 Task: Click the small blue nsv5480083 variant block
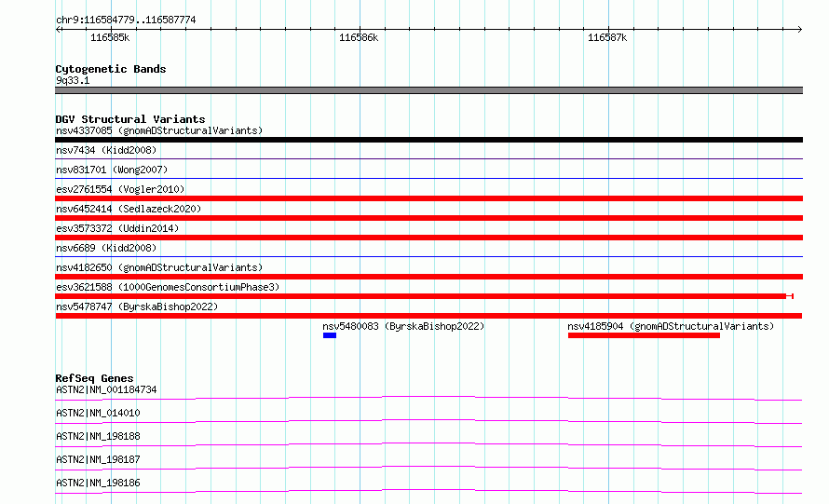point(330,335)
